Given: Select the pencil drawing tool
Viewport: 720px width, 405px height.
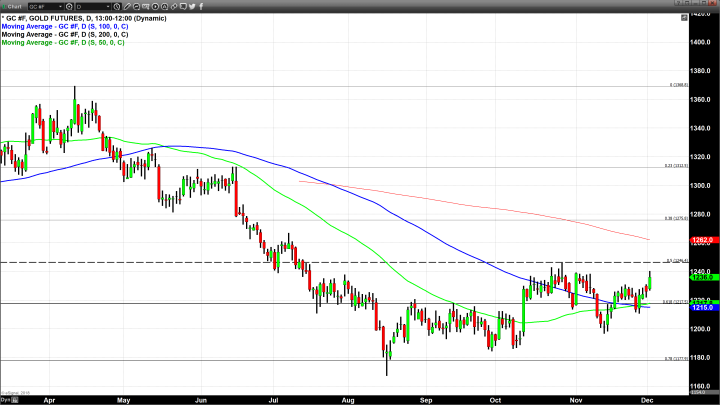Looking at the screenshot, I should [127, 7].
